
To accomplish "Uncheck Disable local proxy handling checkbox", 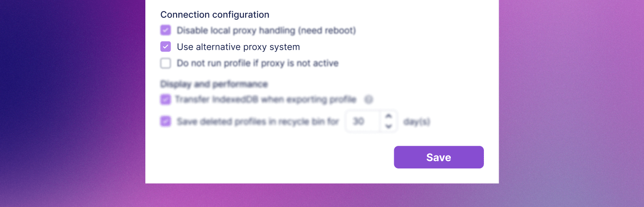I will [166, 30].
